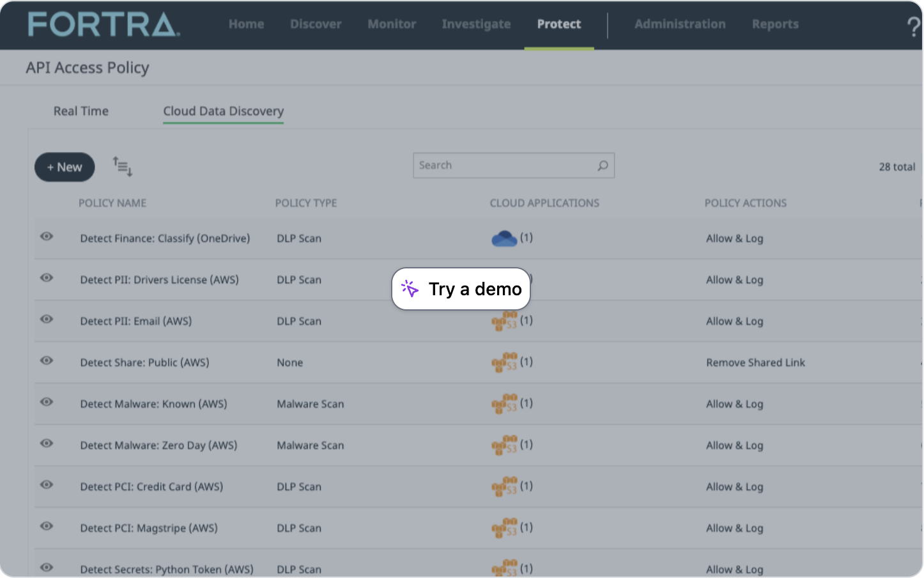Open the Administration menu

click(680, 24)
